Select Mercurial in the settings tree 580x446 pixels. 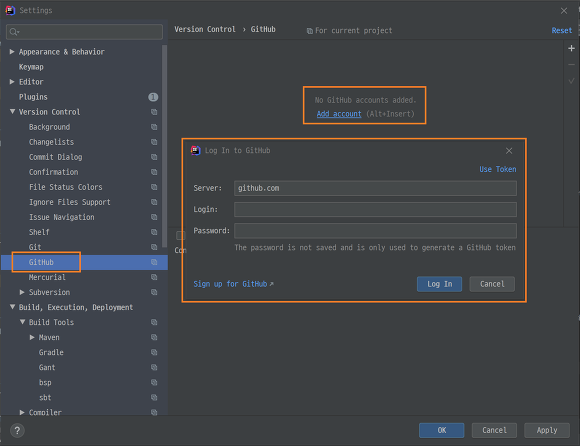[x=47, y=277]
